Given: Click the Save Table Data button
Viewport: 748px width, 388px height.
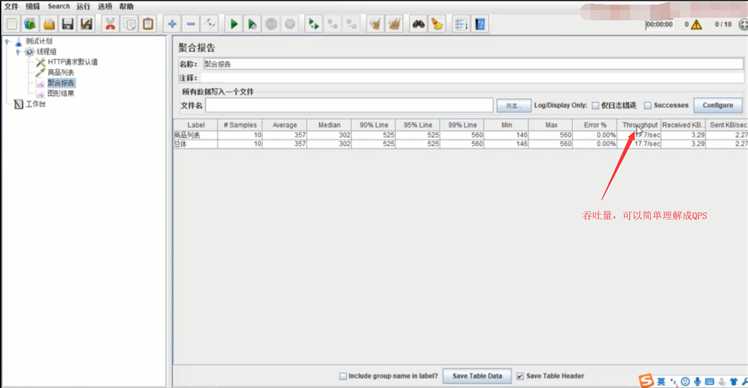Looking at the screenshot, I should point(477,376).
